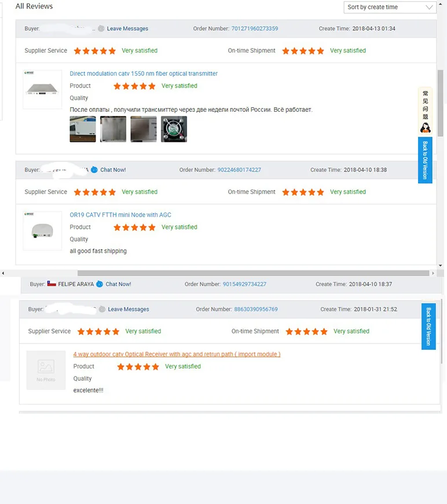Screen dimensions: 447x504
Task: Click the horizontal scrollbar thumb
Action: [253, 273]
